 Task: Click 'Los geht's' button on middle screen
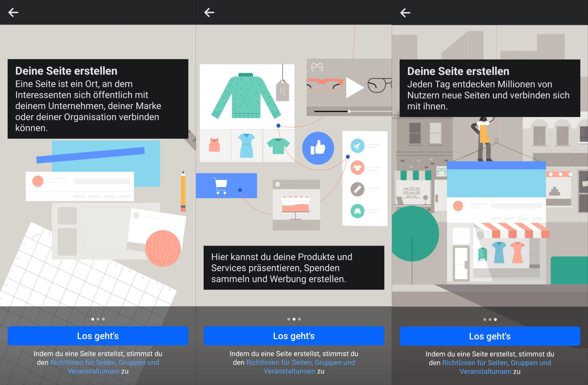[x=294, y=336]
